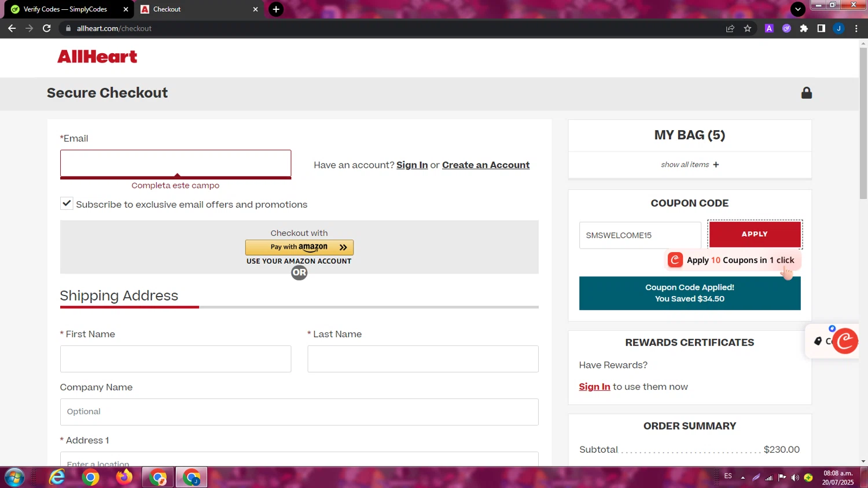The width and height of the screenshot is (868, 488).
Task: Open the Create an Account link
Action: (x=486, y=165)
